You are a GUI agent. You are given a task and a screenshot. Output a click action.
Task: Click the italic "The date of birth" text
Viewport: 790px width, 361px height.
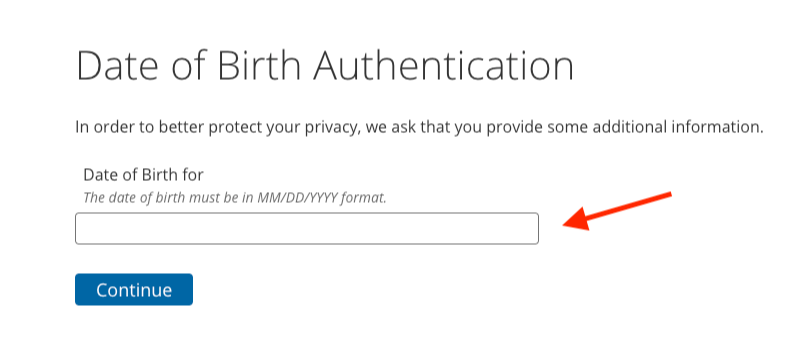[135, 197]
